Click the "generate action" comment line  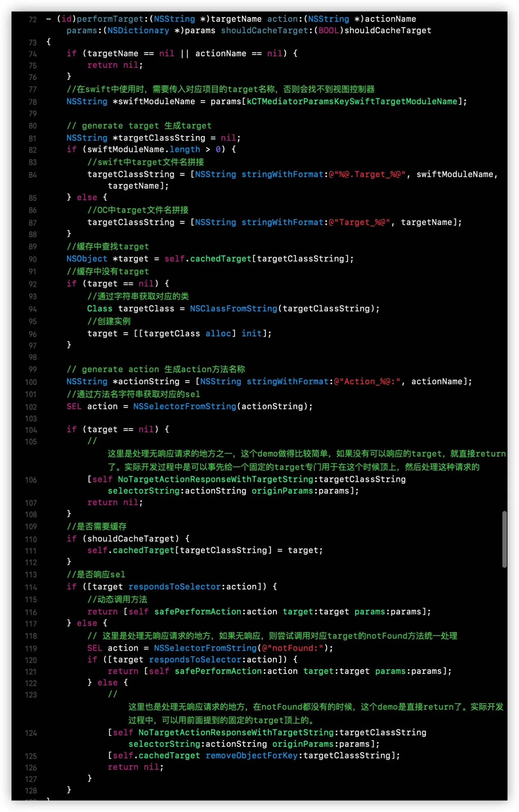click(x=156, y=369)
